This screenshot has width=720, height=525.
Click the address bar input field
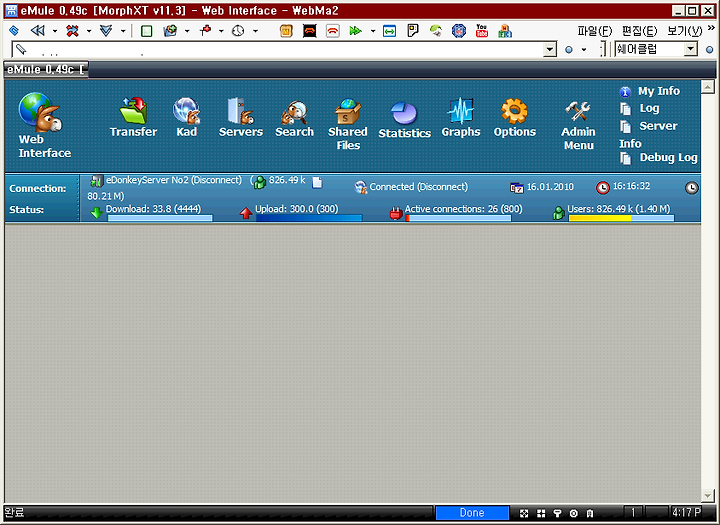pos(277,49)
